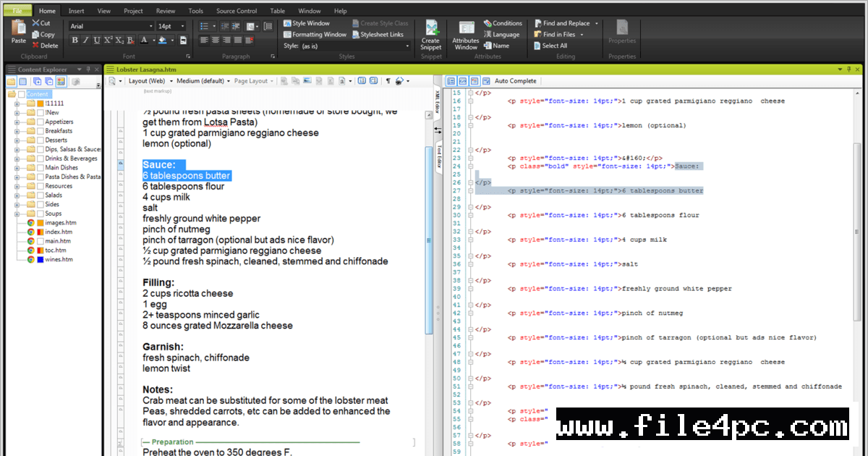
Task: Open the Style (as is) dropdown
Action: click(x=407, y=46)
